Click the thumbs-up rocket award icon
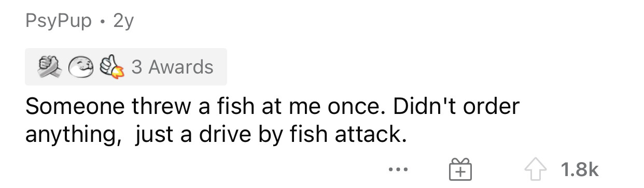This screenshot has height=188, width=644. pos(111,67)
